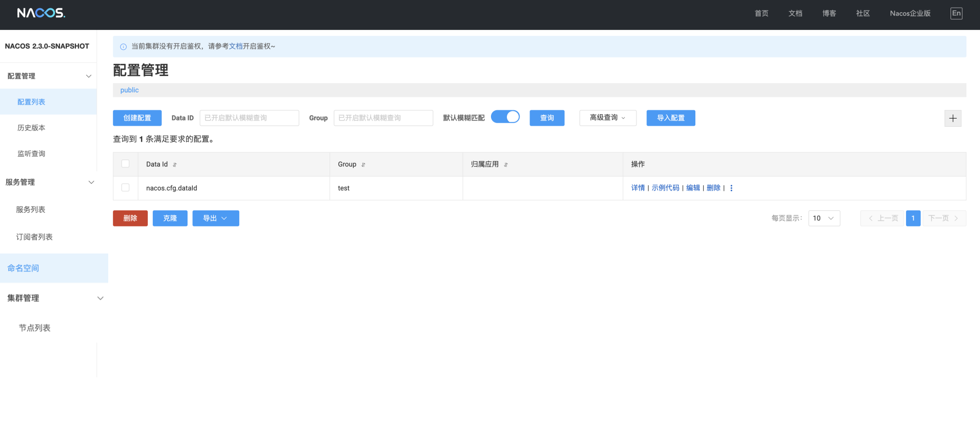Open 文档 in top navigation
The width and height of the screenshot is (980, 447).
[795, 14]
